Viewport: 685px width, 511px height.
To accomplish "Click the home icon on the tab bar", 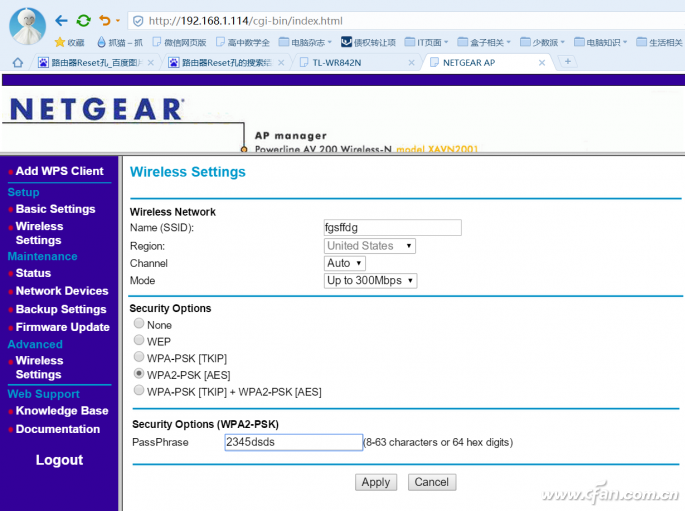I will (17, 62).
